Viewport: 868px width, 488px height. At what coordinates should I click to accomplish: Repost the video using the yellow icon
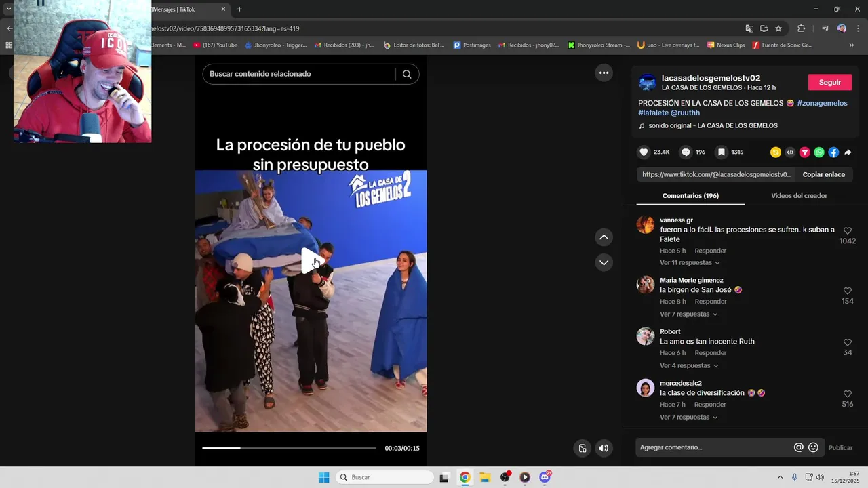coord(776,152)
